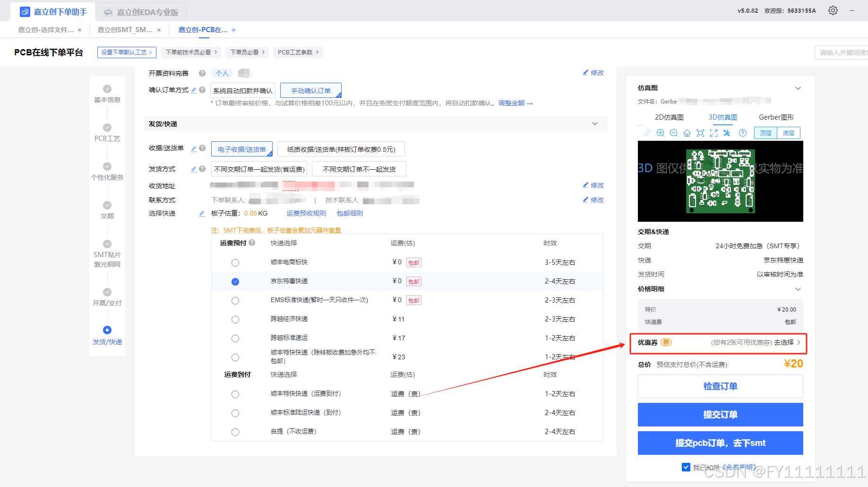Select 顺丰电商标快 shipping radio
Viewport: 868px width, 487px height.
235,263
